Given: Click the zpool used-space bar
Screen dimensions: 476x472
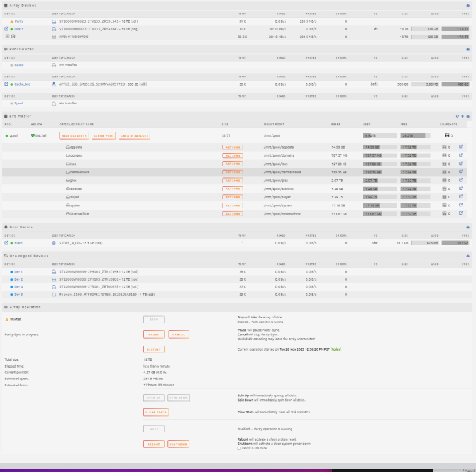Looking at the screenshot, I should [x=380, y=136].
